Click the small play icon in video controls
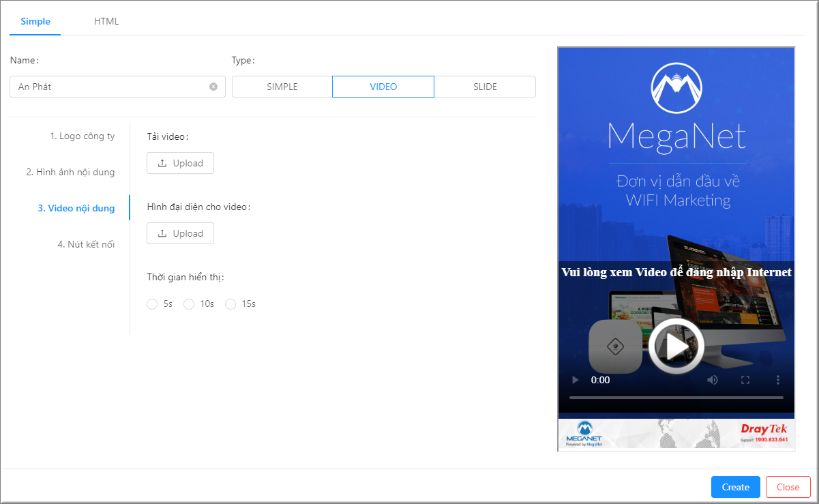 point(575,380)
